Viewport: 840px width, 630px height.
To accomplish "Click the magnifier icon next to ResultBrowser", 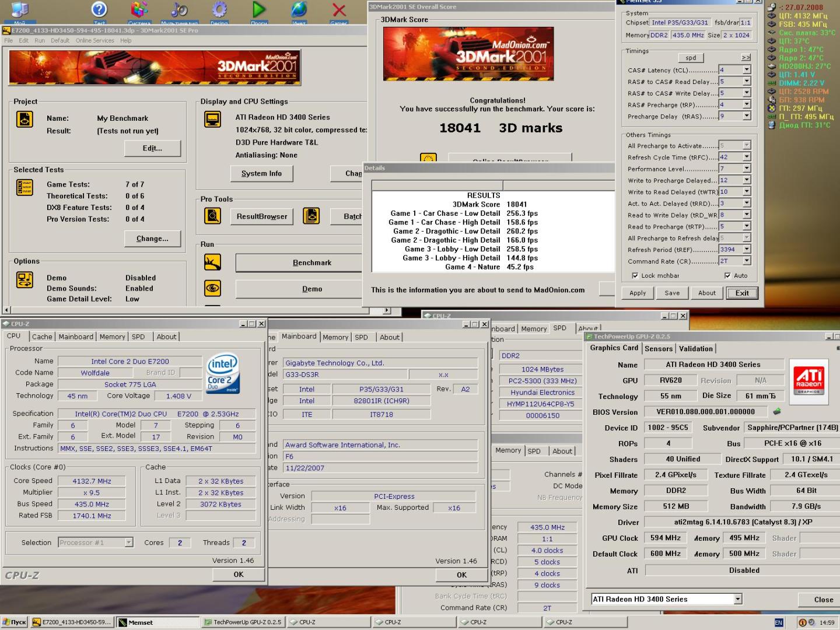I will coord(212,216).
